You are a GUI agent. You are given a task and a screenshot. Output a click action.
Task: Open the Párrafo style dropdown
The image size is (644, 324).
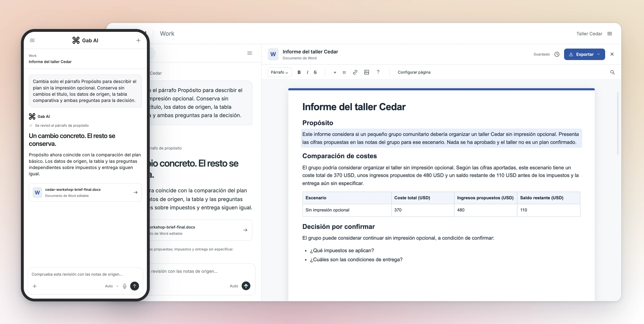point(279,72)
